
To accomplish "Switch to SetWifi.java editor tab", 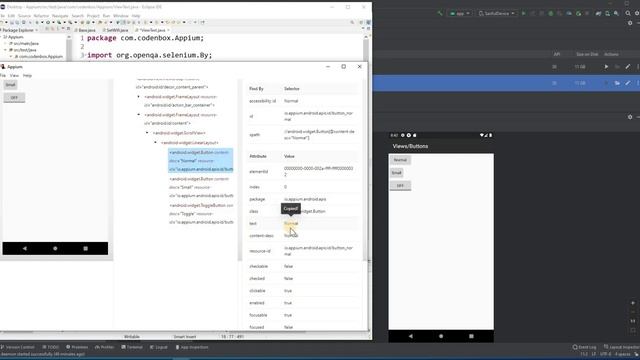I will [116, 30].
